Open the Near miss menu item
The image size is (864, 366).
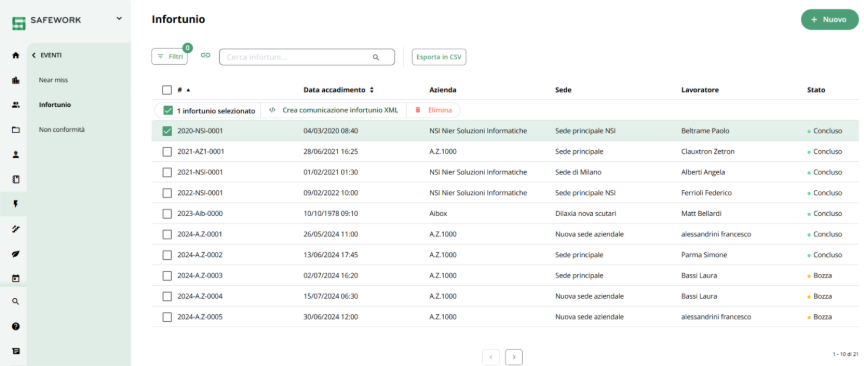point(53,80)
